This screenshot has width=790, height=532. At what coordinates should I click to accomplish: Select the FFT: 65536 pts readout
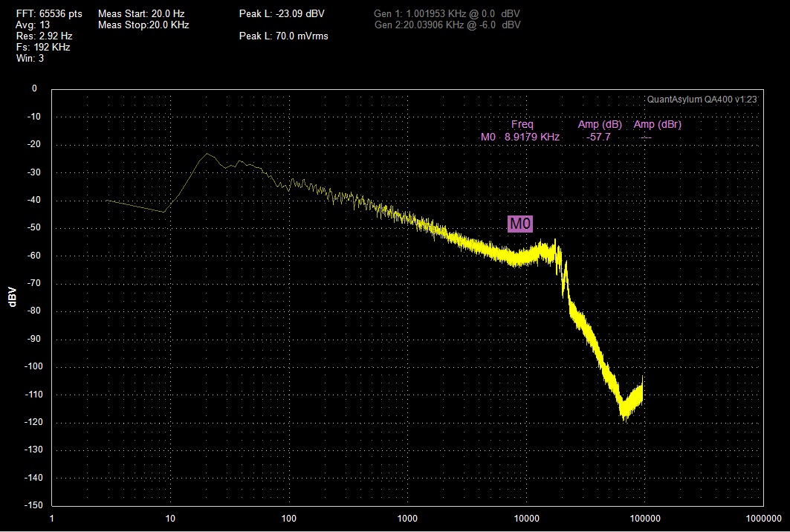pos(49,13)
